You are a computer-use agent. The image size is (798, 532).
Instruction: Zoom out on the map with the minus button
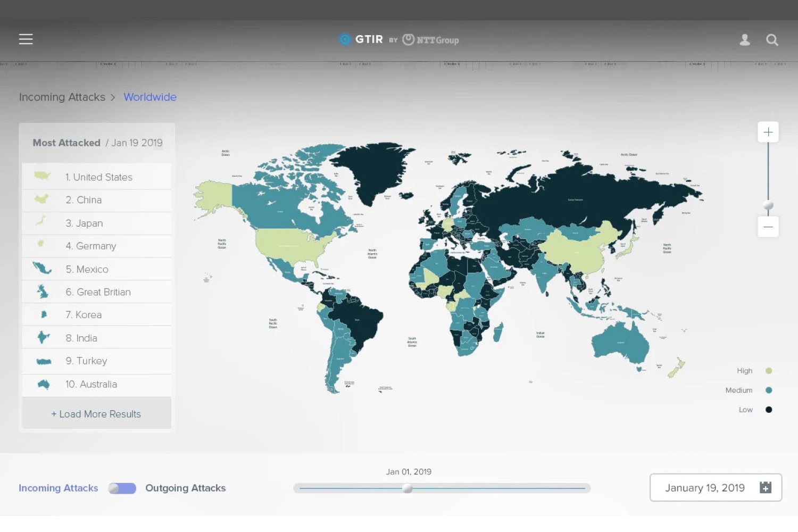coord(768,226)
